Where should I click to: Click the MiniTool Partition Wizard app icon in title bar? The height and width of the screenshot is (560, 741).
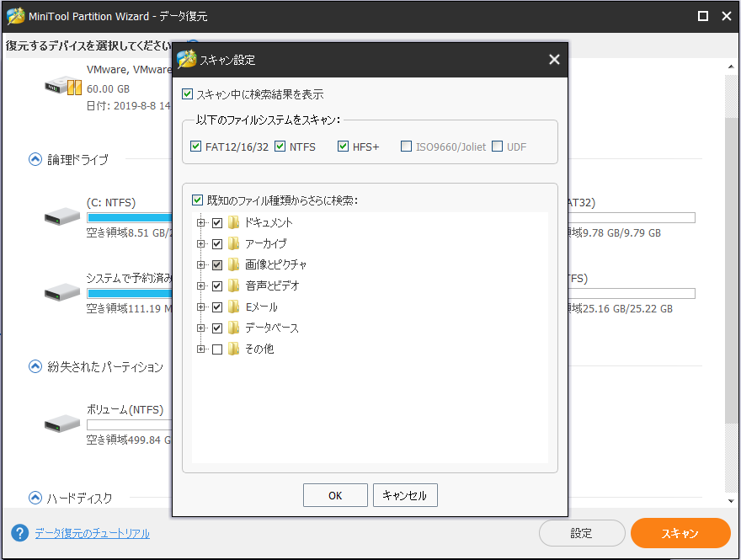tap(16, 16)
